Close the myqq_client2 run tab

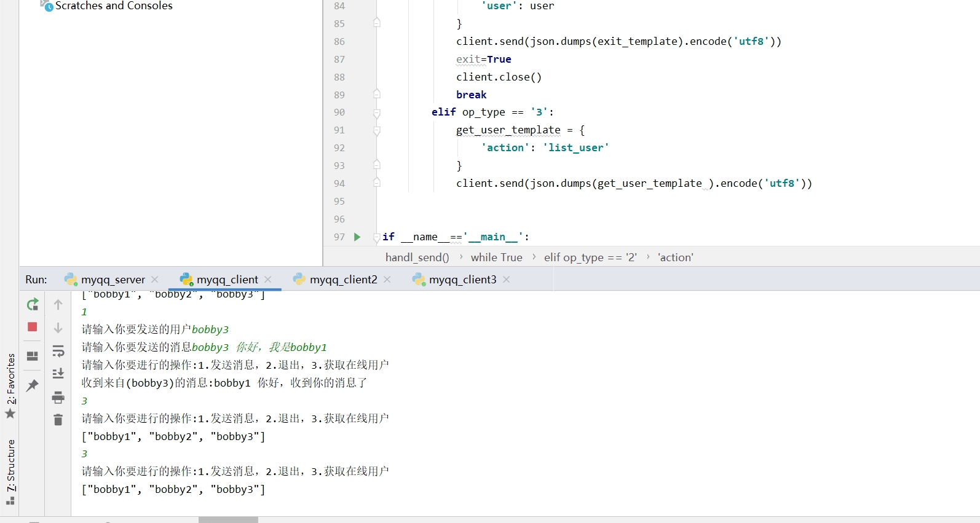[387, 280]
